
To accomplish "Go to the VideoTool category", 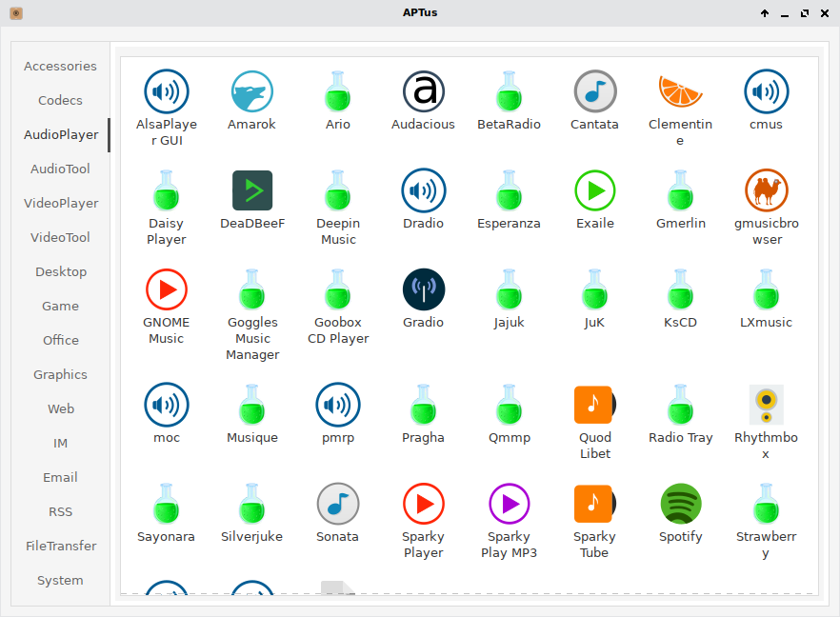I will click(60, 238).
